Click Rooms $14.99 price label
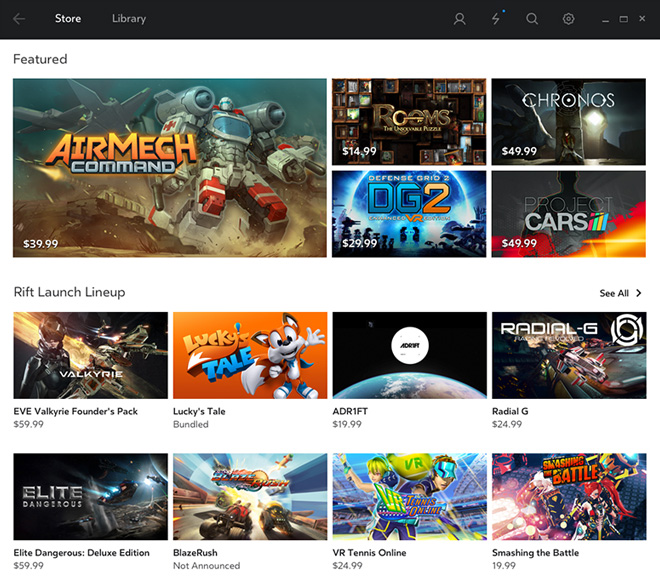Screen dimensions: 660x583 point(359,151)
